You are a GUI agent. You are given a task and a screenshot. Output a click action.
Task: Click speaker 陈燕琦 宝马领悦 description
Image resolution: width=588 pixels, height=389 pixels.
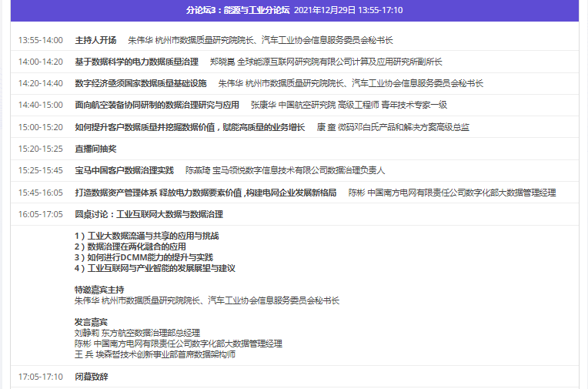tap(285, 170)
